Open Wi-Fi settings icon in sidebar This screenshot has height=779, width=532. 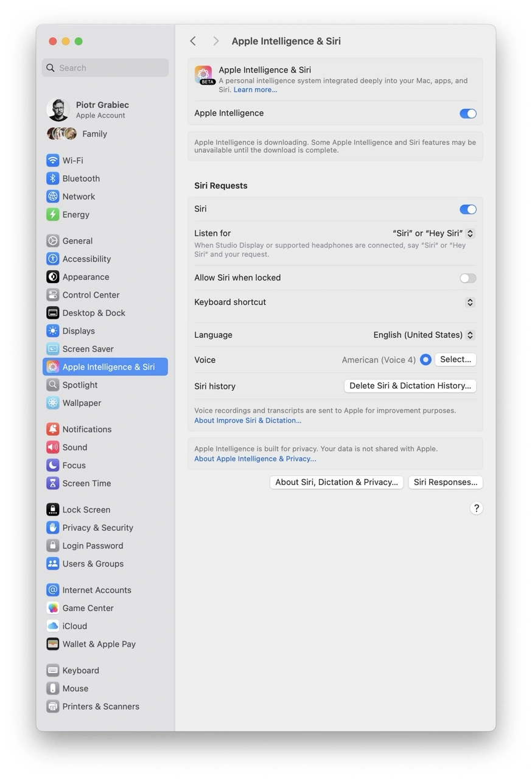pyautogui.click(x=53, y=161)
